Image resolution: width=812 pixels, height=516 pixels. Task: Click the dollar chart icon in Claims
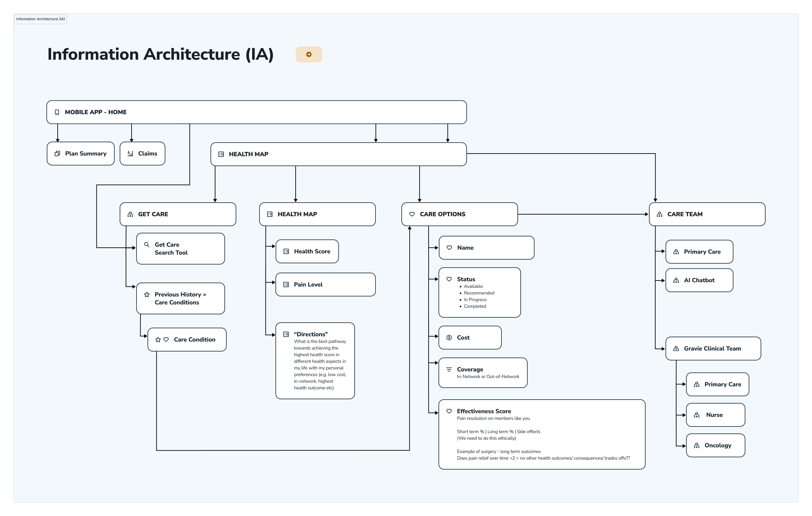tap(130, 154)
